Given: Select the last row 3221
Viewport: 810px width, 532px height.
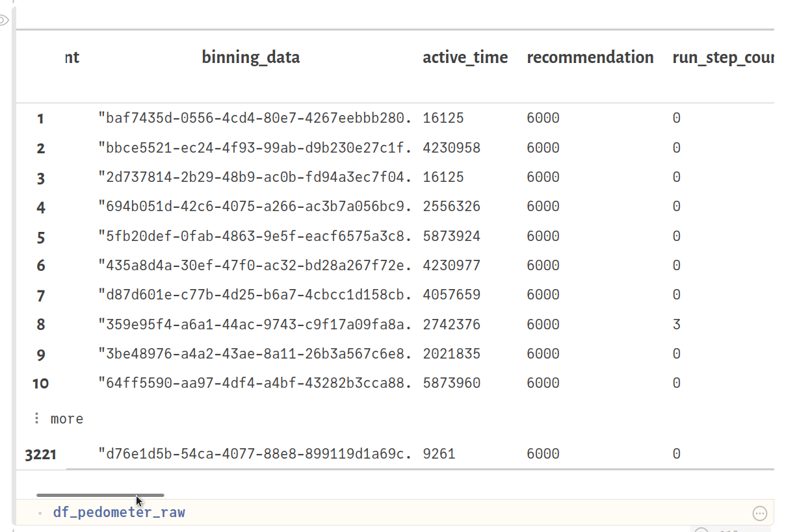Looking at the screenshot, I should pyautogui.click(x=40, y=454).
